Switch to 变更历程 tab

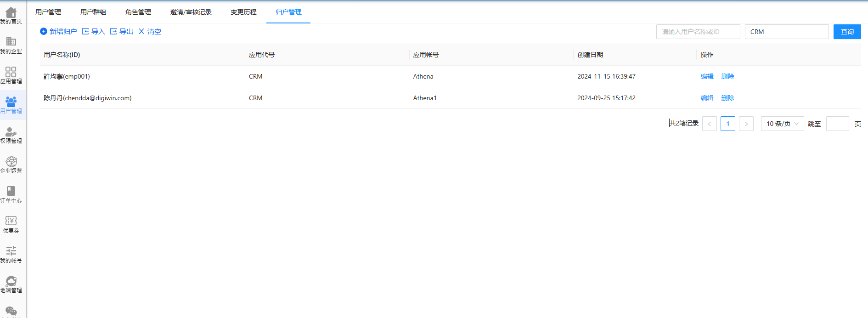click(243, 12)
